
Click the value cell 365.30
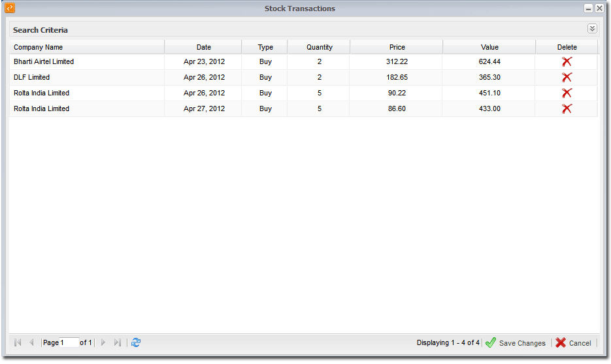(x=489, y=77)
